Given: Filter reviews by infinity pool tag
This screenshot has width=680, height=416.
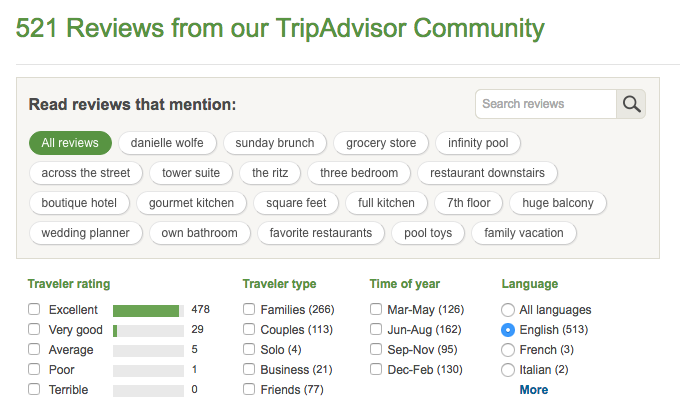Looking at the screenshot, I should coord(478,143).
